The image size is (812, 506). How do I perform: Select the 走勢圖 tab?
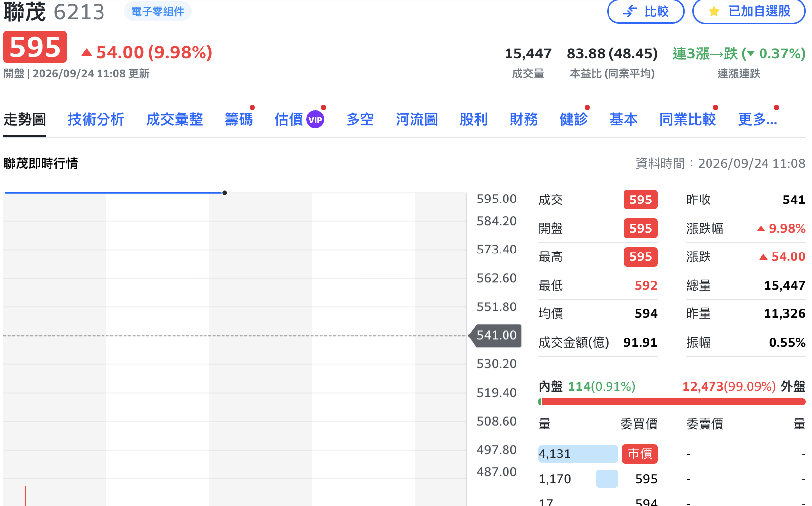tap(25, 119)
